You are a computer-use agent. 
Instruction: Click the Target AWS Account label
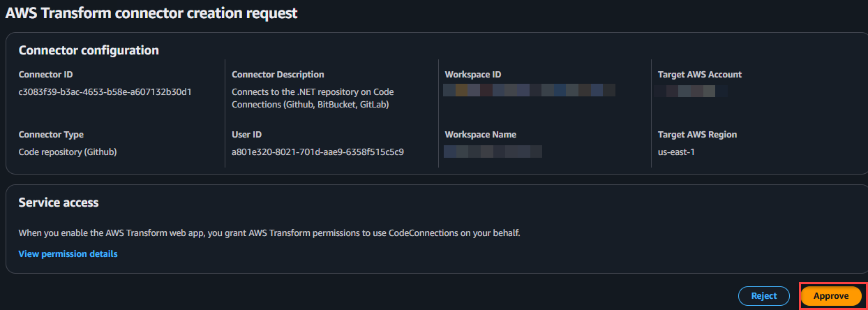coord(700,75)
